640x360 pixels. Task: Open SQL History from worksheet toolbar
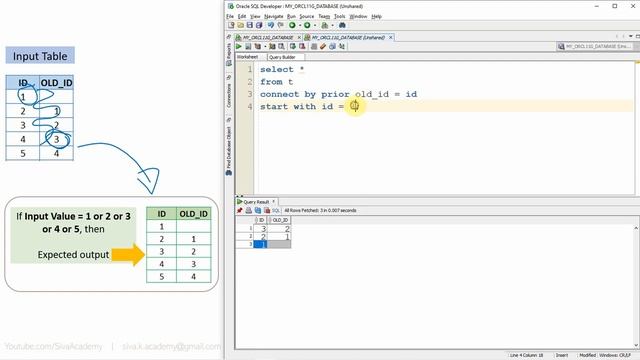tap(332, 47)
